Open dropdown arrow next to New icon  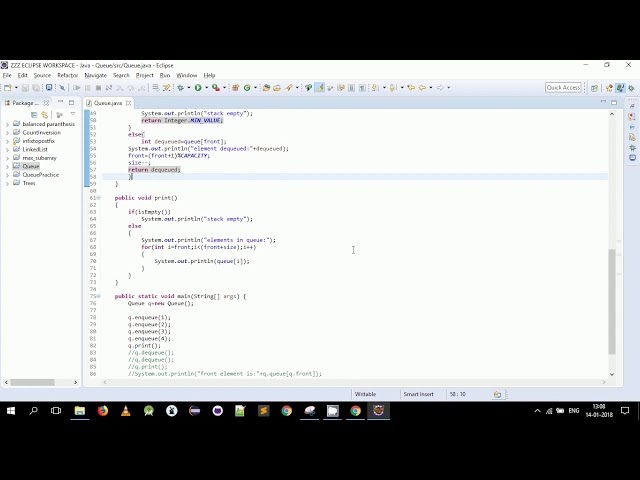16,87
